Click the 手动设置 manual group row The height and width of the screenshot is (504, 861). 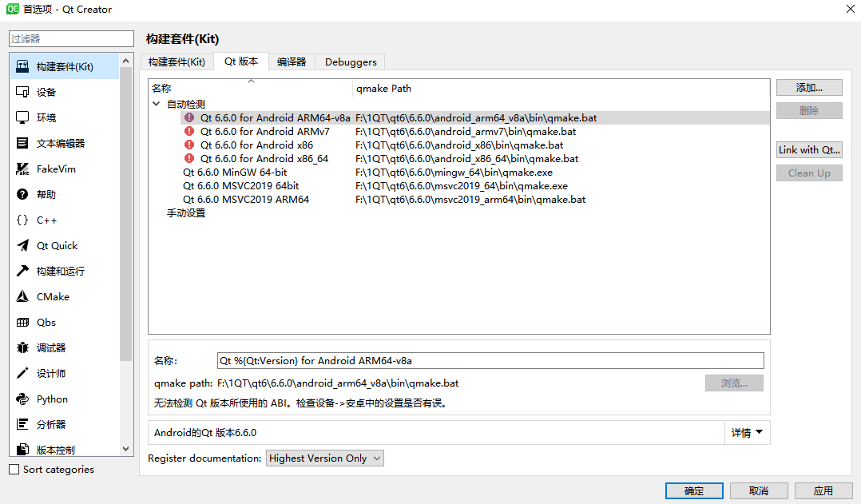point(186,213)
